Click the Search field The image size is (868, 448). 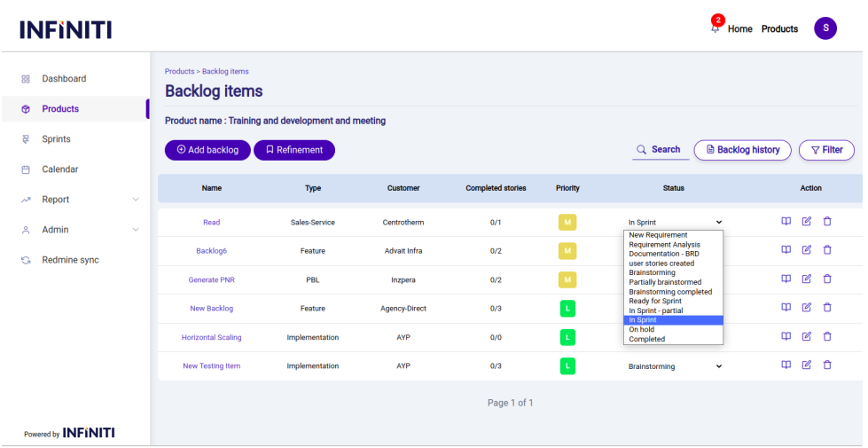[x=660, y=150]
